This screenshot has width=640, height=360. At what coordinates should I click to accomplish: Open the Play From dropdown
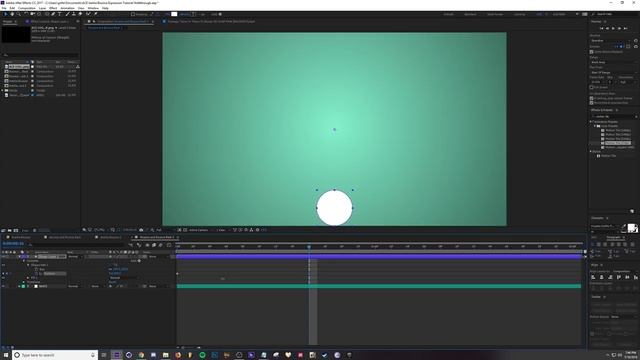tap(614, 72)
